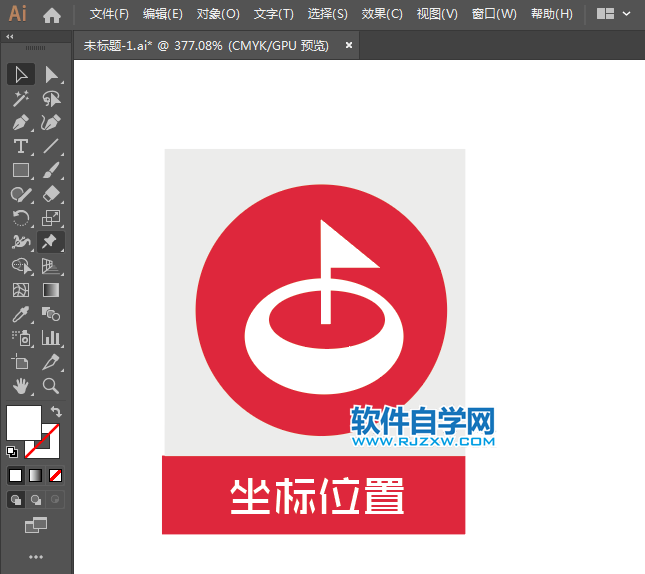Swap fill and stroke colors arrow
The image size is (645, 574).
point(57,411)
